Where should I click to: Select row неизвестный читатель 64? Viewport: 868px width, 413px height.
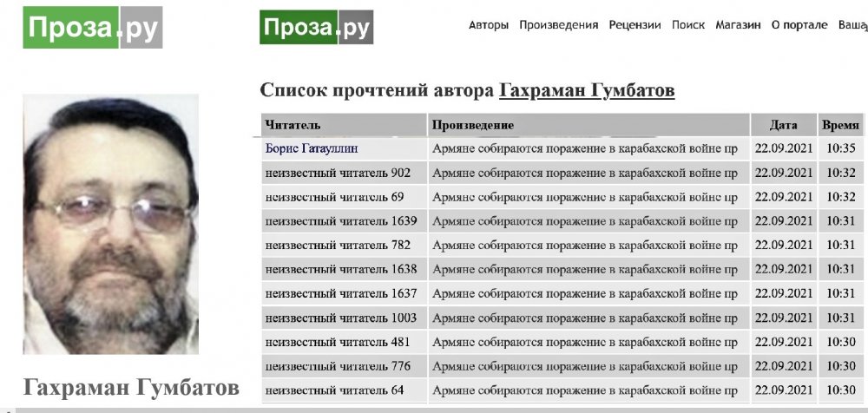[562, 390]
